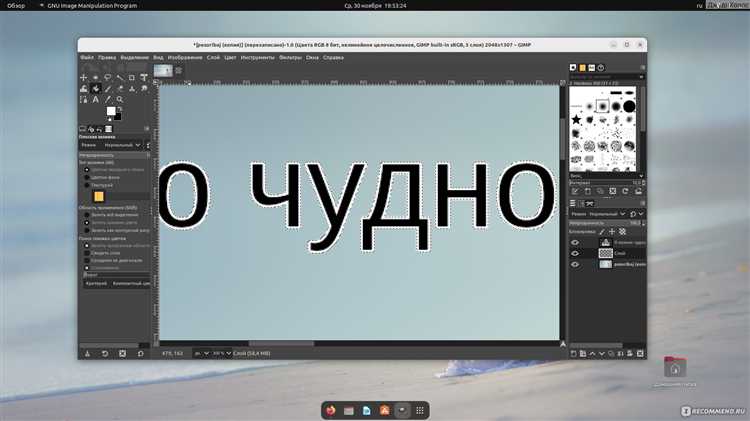Select the Crop tool
This screenshot has width=750, height=421.
pyautogui.click(x=132, y=78)
